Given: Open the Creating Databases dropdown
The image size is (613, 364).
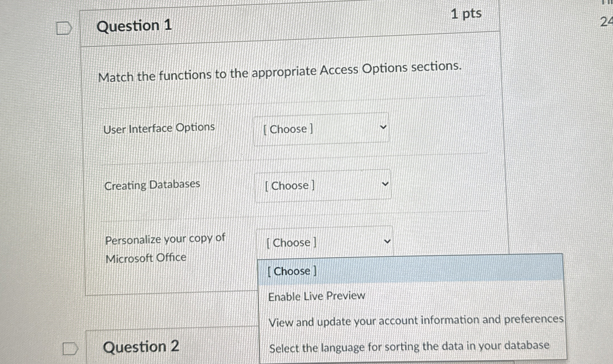Looking at the screenshot, I should (x=322, y=185).
